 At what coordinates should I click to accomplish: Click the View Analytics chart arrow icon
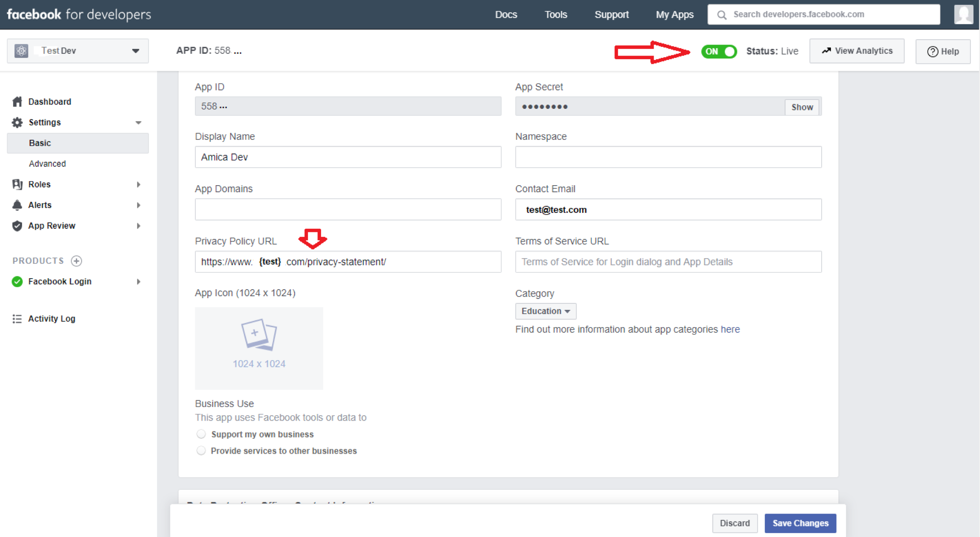(826, 51)
